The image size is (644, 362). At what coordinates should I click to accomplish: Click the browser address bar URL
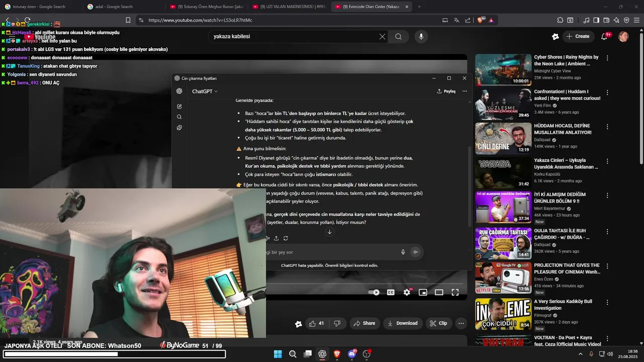point(200,20)
